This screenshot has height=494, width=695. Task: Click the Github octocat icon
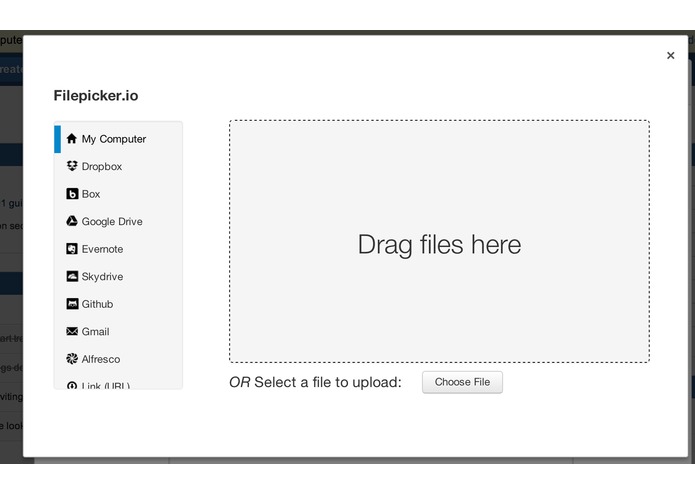[x=72, y=303]
